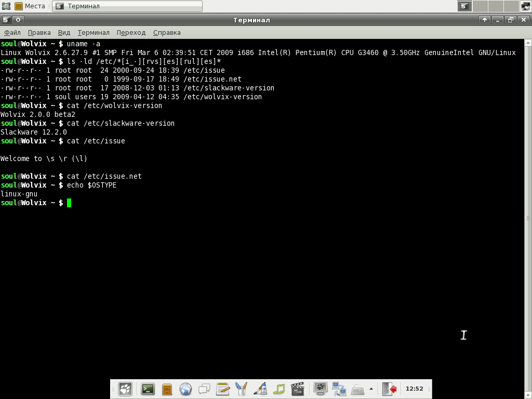The image size is (532, 399).
Task: Open the notepad with pencil editor
Action: tap(223, 389)
